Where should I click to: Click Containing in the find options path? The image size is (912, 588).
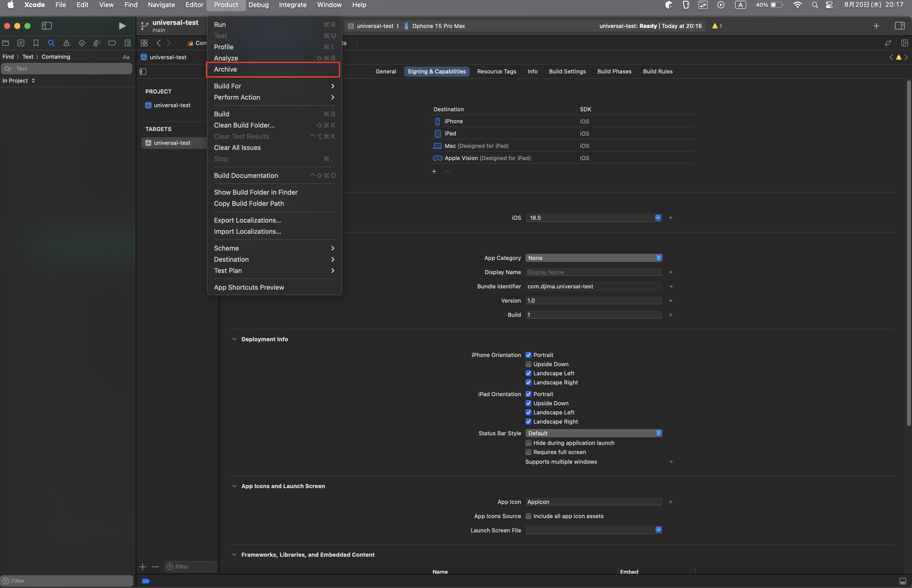(x=56, y=56)
